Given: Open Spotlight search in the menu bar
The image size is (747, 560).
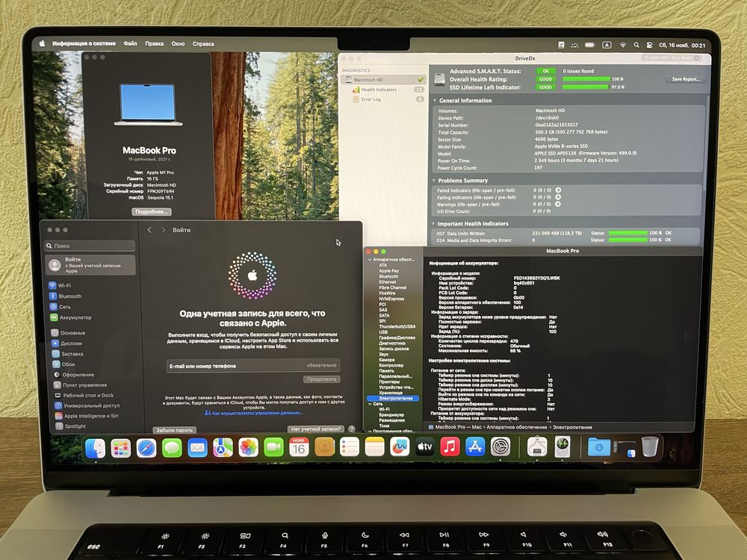Looking at the screenshot, I should pyautogui.click(x=636, y=45).
